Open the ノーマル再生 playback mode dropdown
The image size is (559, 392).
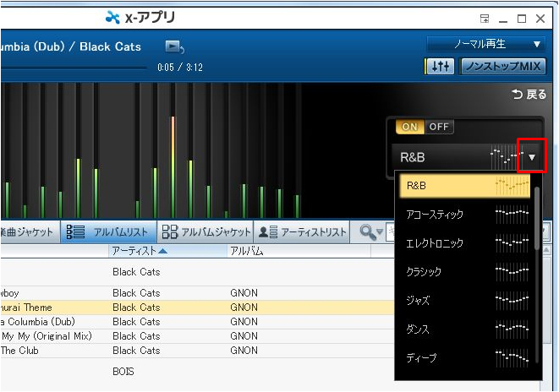click(x=486, y=44)
